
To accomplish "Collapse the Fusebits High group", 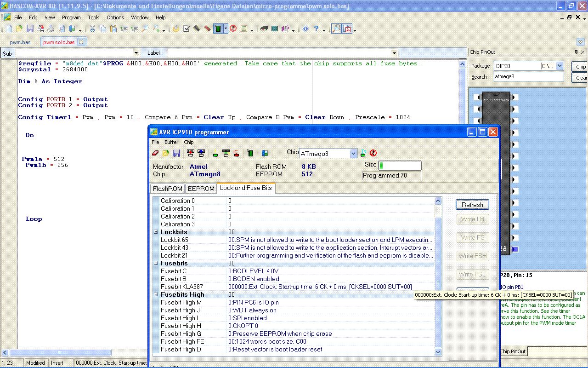I will [x=156, y=295].
